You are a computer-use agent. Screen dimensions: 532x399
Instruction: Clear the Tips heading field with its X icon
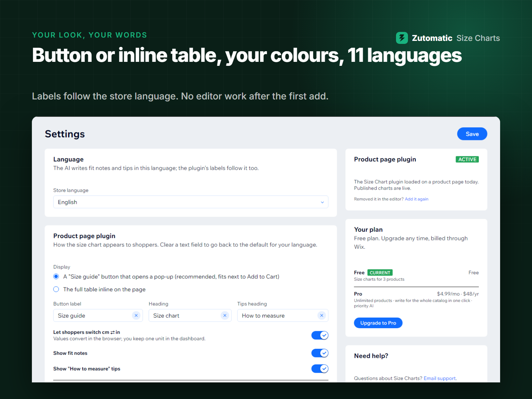pos(322,316)
